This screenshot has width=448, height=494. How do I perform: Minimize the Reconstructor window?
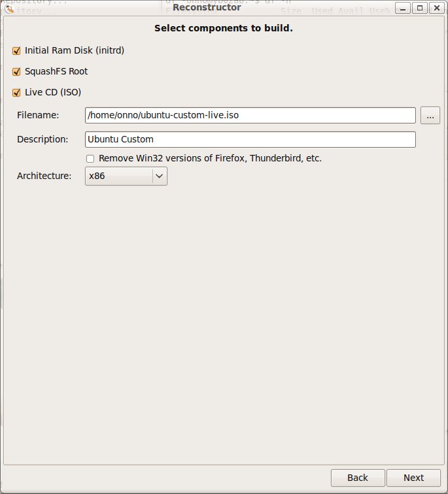click(403, 8)
